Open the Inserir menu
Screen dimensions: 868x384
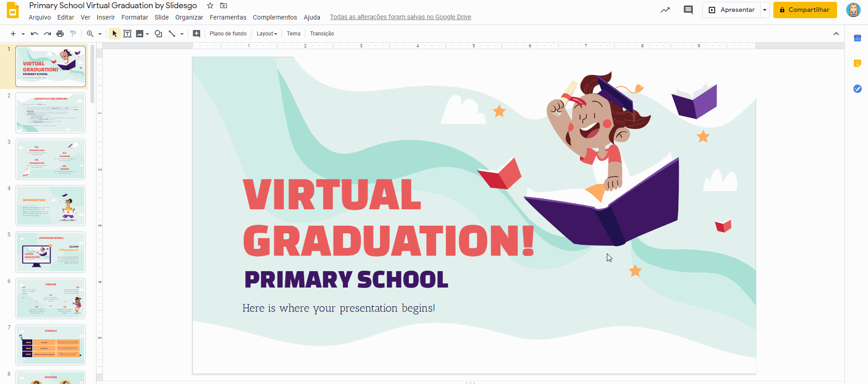pyautogui.click(x=106, y=17)
